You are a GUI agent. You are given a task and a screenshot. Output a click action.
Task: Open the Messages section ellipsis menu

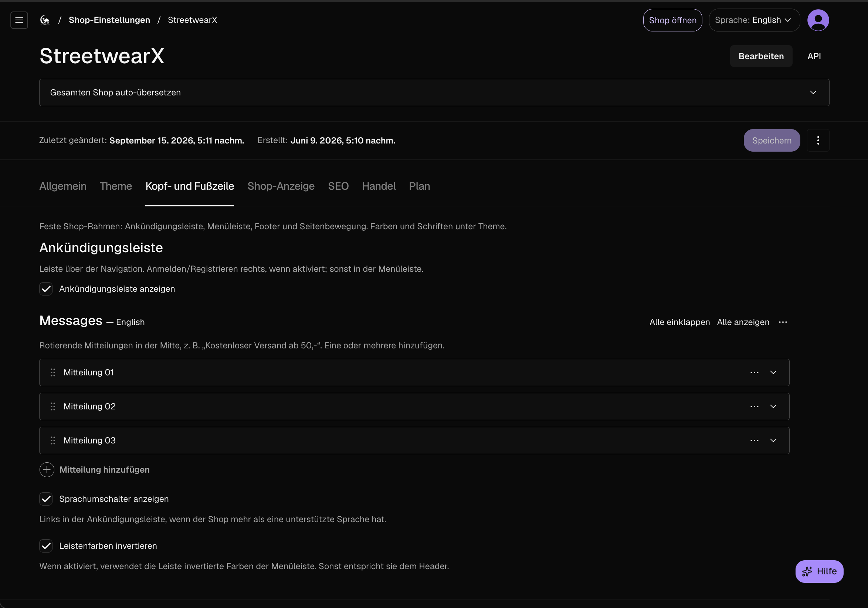[x=783, y=322]
